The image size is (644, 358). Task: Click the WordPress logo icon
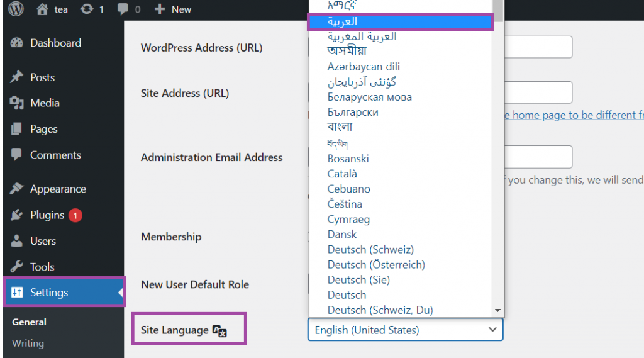point(16,9)
